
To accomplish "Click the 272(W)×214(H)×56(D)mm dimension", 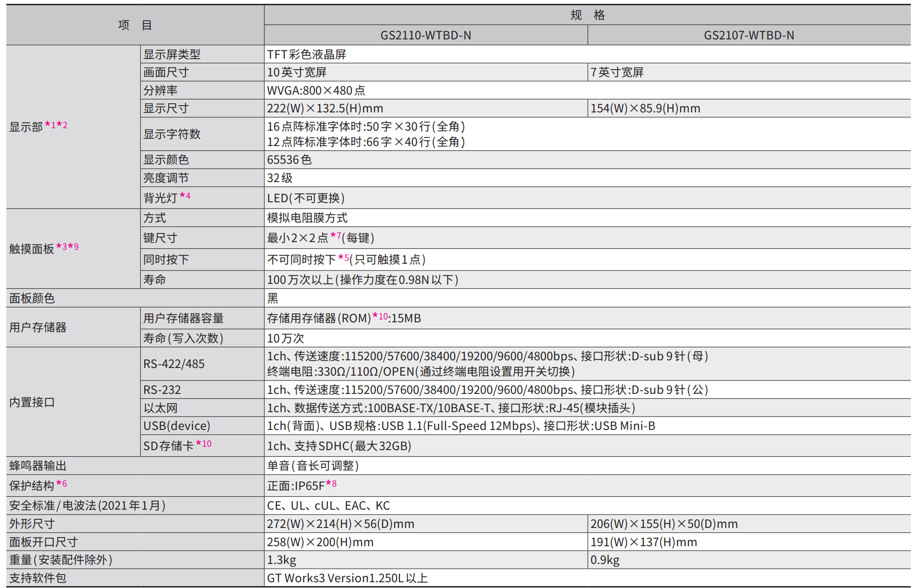I will tap(340, 524).
